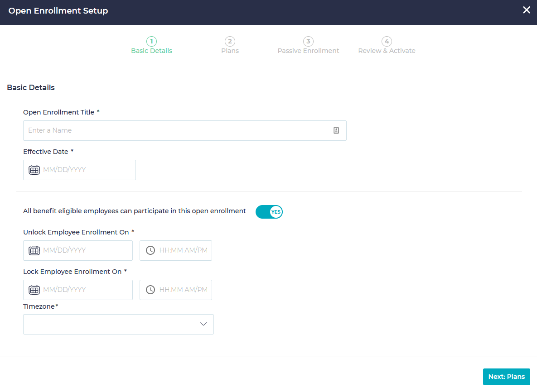Expand the Timezone selection chevron
The height and width of the screenshot is (392, 537).
tap(203, 324)
